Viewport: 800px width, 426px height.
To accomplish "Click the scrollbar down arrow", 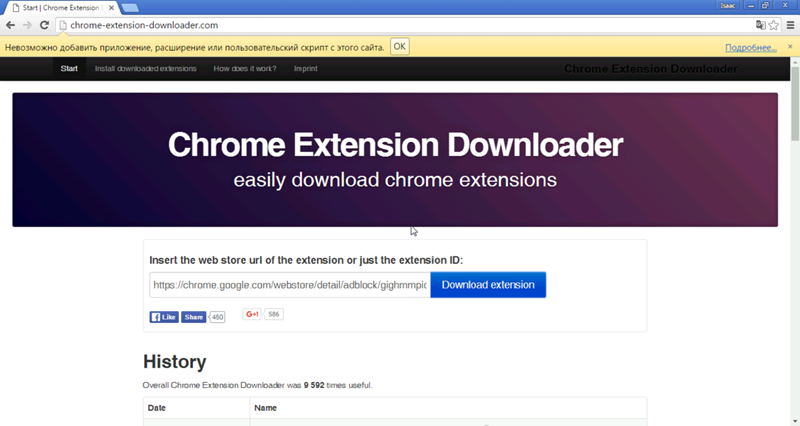I will coord(795,422).
